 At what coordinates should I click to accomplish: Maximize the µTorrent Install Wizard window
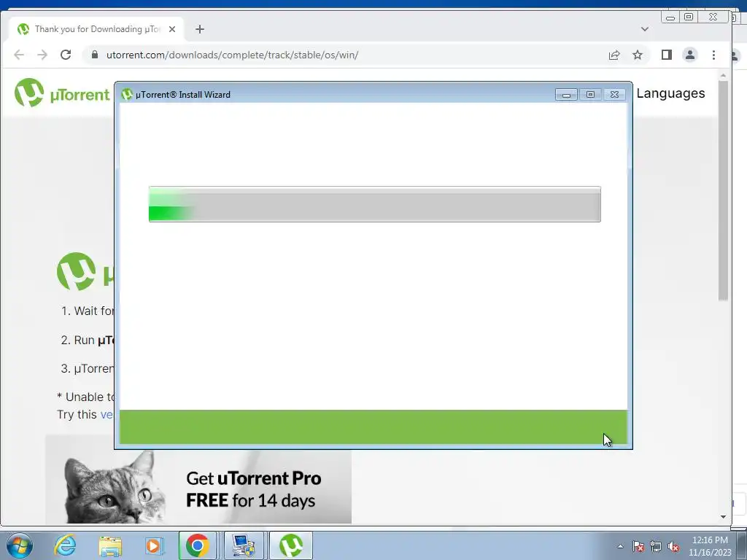[x=590, y=94]
